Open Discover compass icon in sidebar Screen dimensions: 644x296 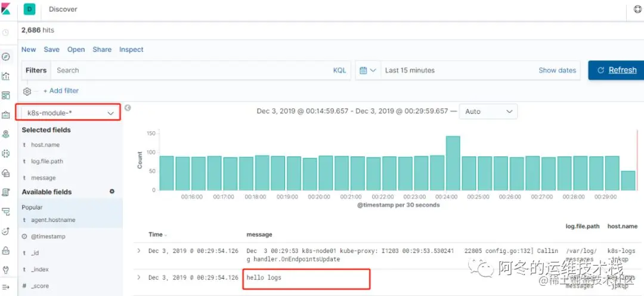(x=6, y=57)
